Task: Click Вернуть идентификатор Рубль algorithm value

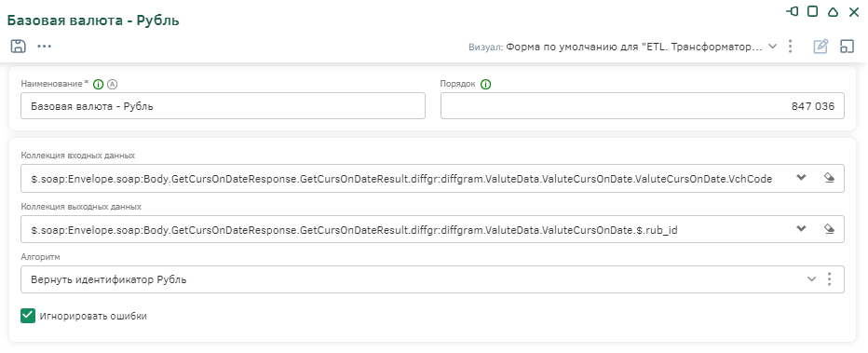Action: 109,280
